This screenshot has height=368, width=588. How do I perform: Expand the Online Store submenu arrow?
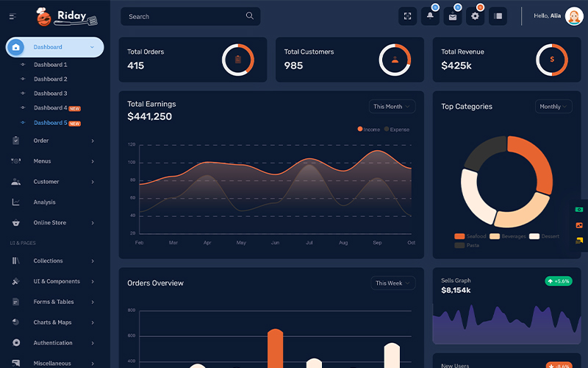[x=93, y=223]
